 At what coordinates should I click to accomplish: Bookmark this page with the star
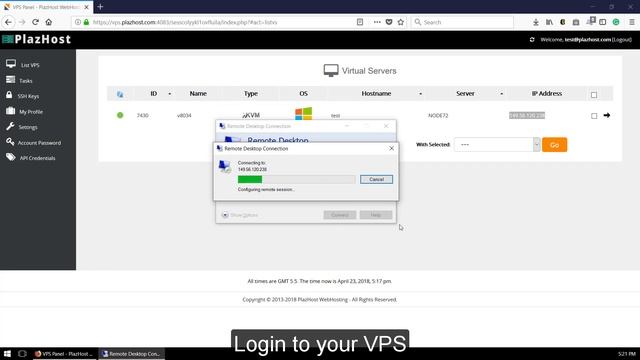click(401, 22)
